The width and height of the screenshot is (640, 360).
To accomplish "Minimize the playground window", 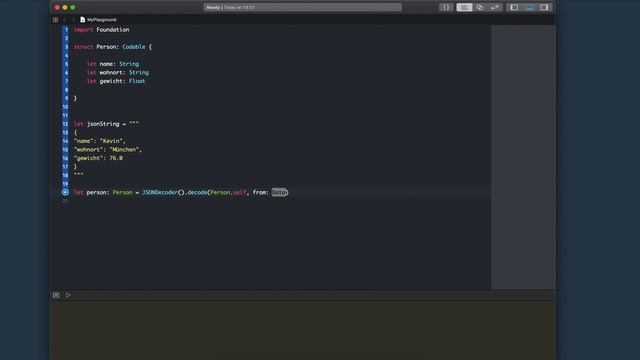I will point(65,7).
